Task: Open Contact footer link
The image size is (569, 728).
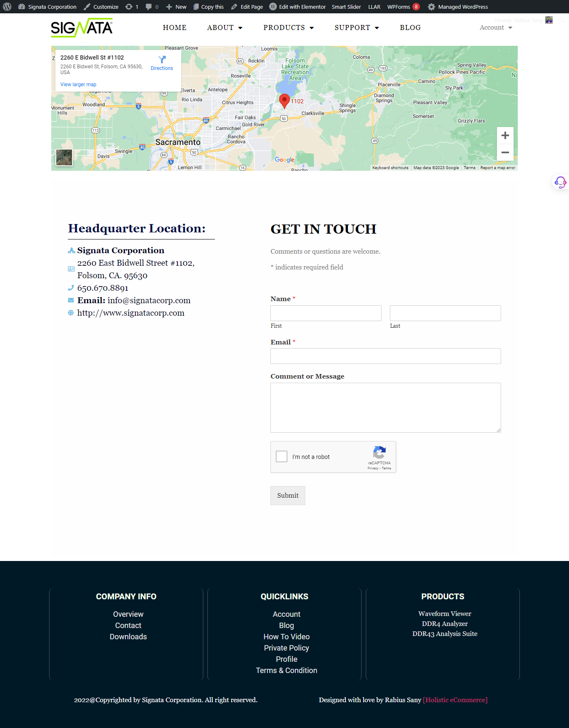Action: click(128, 625)
